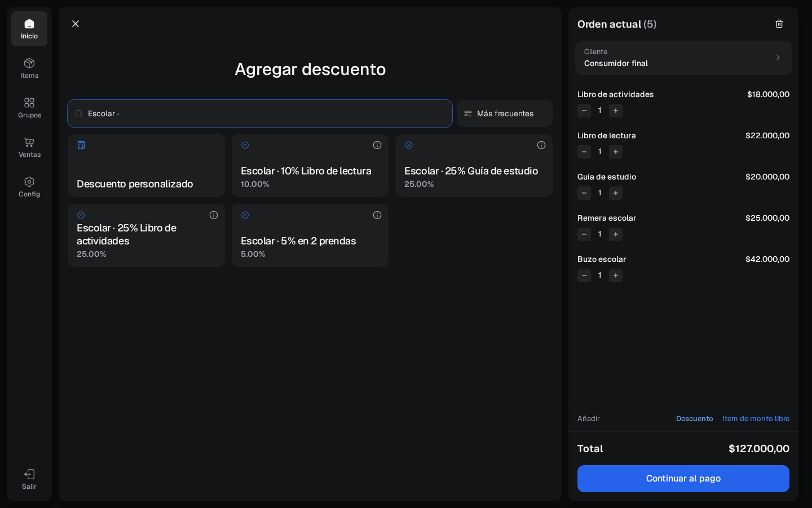Click the Libro de actividades item name
812x508 pixels.
coord(616,94)
